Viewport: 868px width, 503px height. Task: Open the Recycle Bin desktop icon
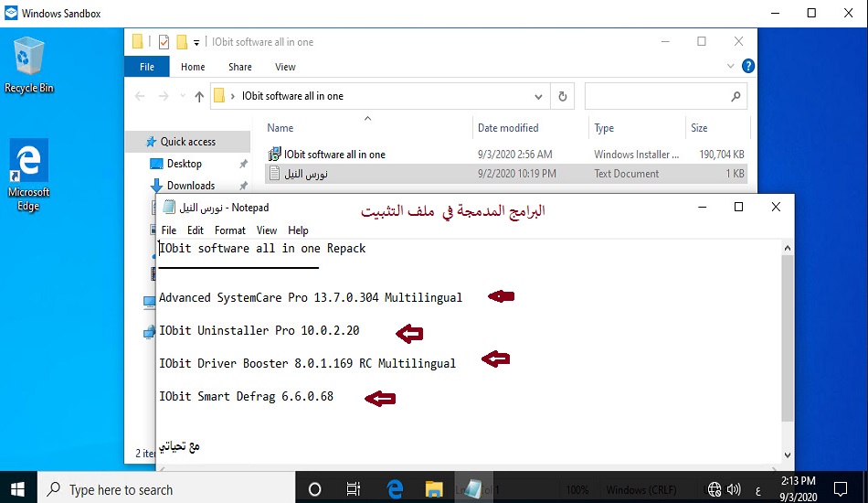click(28, 65)
